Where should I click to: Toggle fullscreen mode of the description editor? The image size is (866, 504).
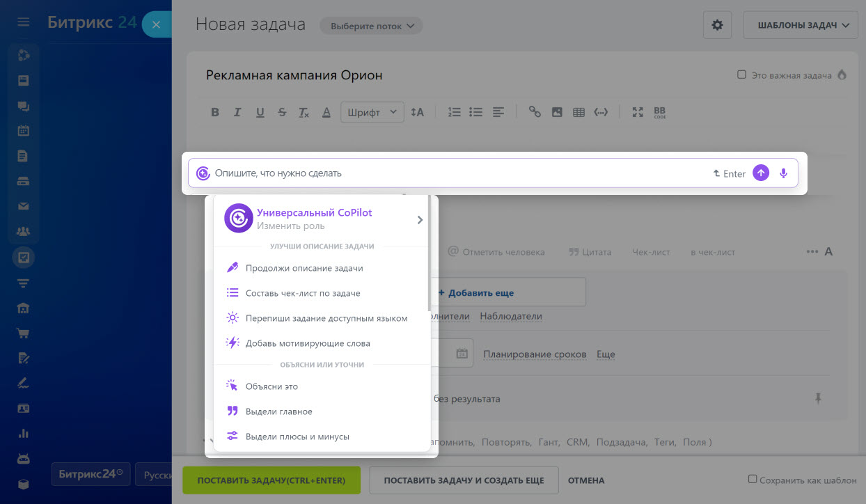pos(637,111)
